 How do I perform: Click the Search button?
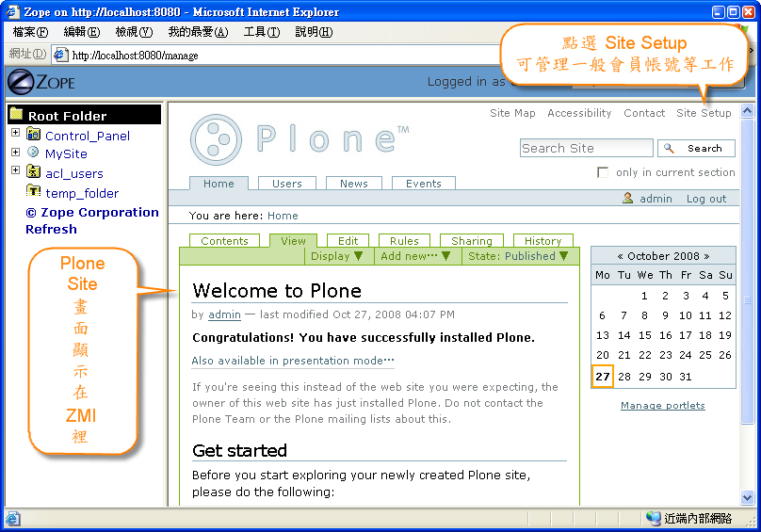point(696,148)
